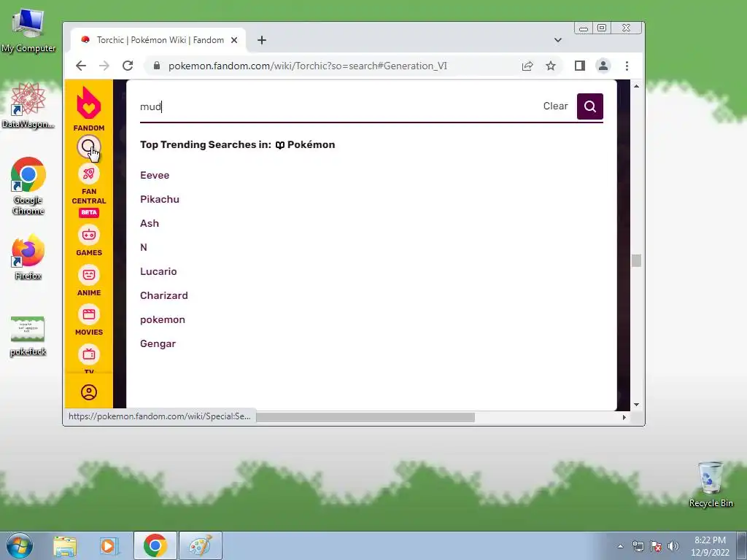
Task: Open the Recycle Bin
Action: pyautogui.click(x=711, y=484)
